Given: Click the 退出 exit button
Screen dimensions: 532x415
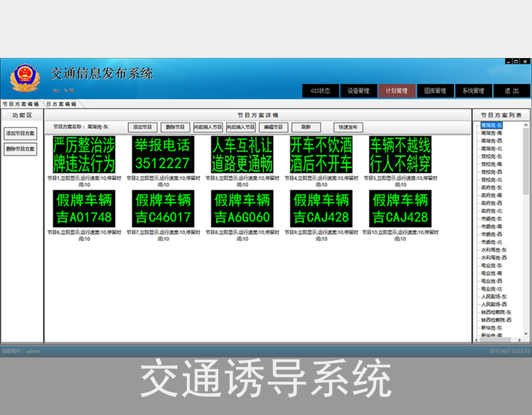Looking at the screenshot, I should [512, 91].
